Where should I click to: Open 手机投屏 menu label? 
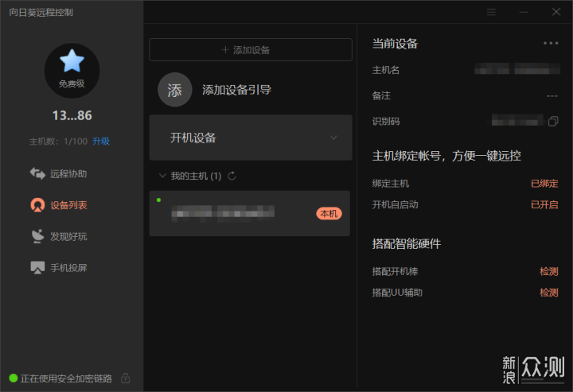68,268
